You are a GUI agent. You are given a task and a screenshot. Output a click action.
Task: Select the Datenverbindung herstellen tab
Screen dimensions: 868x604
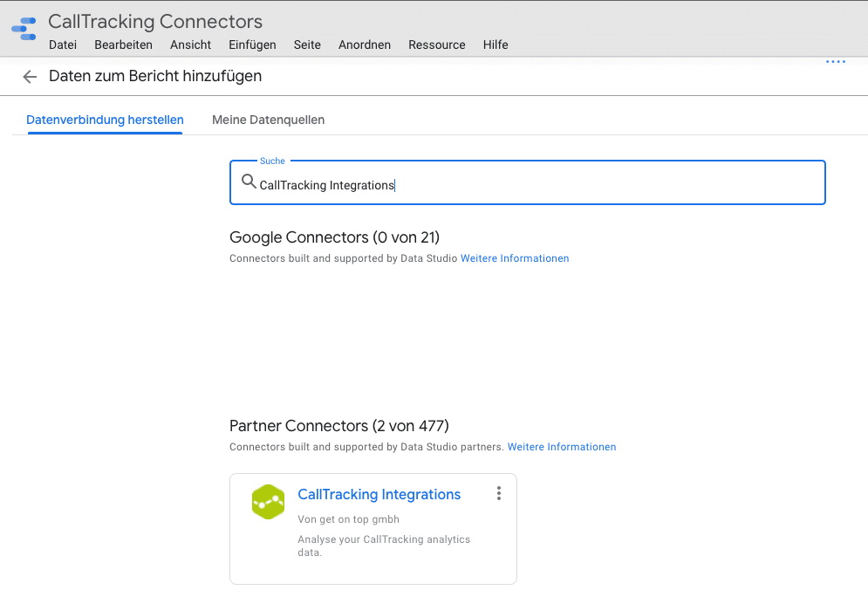click(105, 120)
